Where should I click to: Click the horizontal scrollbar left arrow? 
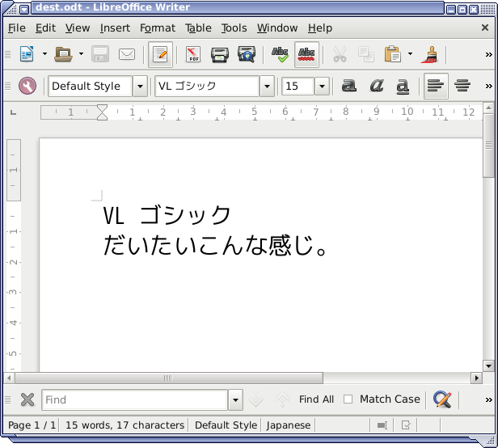9,378
